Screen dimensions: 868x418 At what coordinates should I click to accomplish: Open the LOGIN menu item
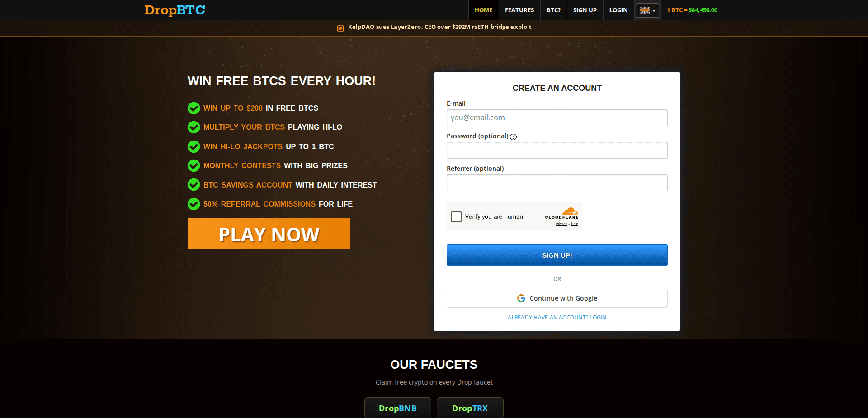pyautogui.click(x=618, y=10)
